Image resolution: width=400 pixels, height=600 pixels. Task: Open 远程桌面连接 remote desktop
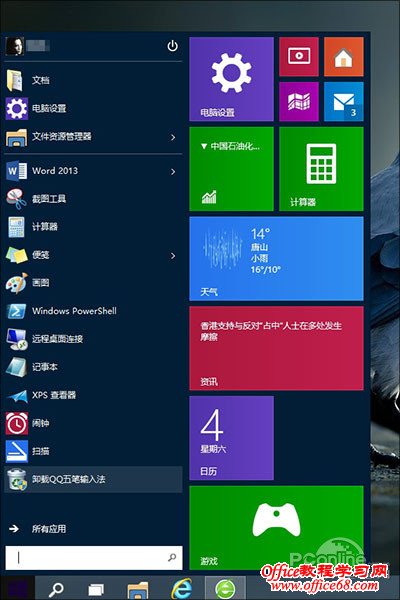pyautogui.click(x=93, y=339)
